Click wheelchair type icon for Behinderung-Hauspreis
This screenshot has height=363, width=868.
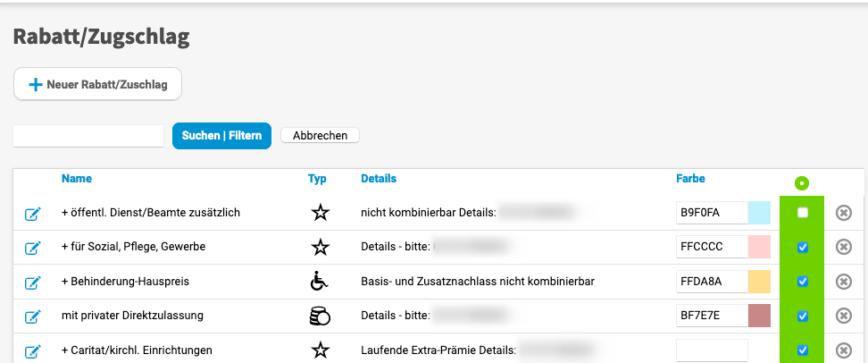coord(319,282)
